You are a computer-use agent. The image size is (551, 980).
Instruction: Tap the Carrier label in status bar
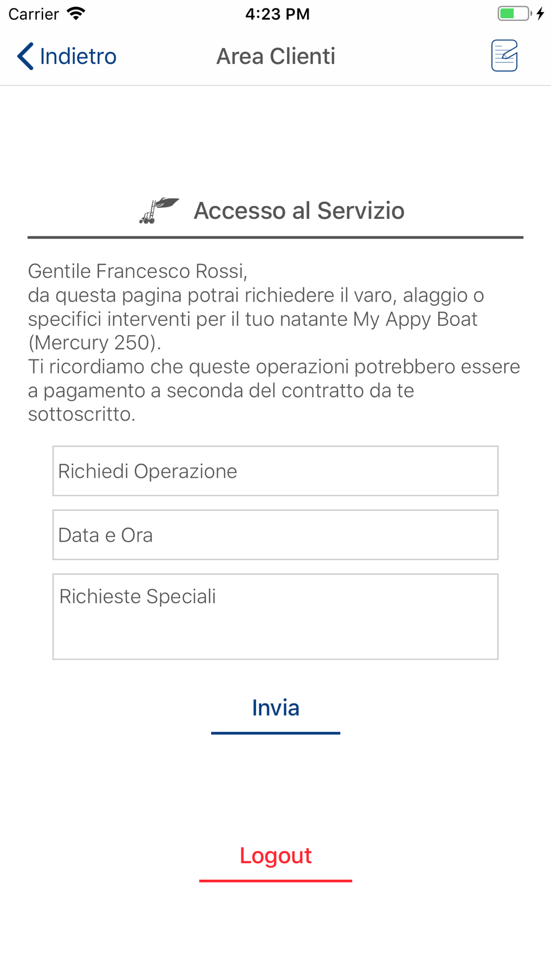(x=34, y=14)
